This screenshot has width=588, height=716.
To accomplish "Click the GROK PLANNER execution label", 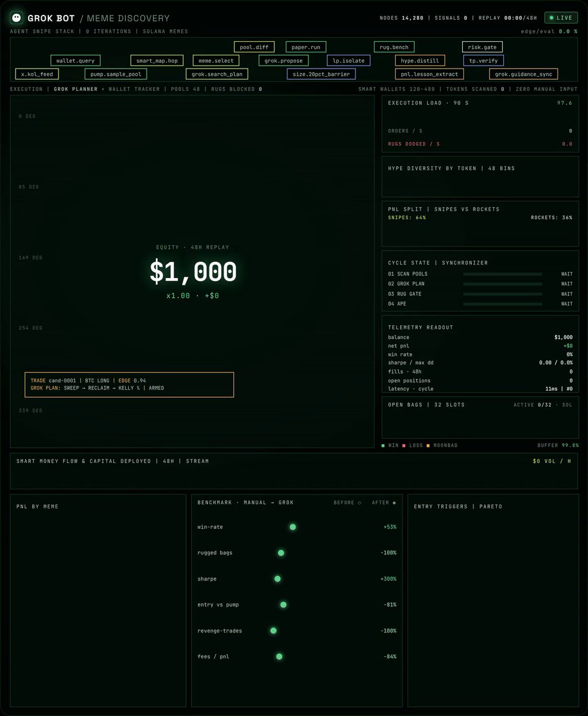I will click(x=76, y=89).
